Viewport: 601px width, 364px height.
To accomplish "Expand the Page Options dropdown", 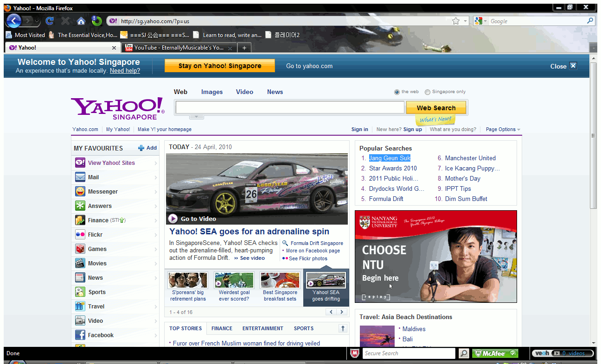I will point(503,130).
